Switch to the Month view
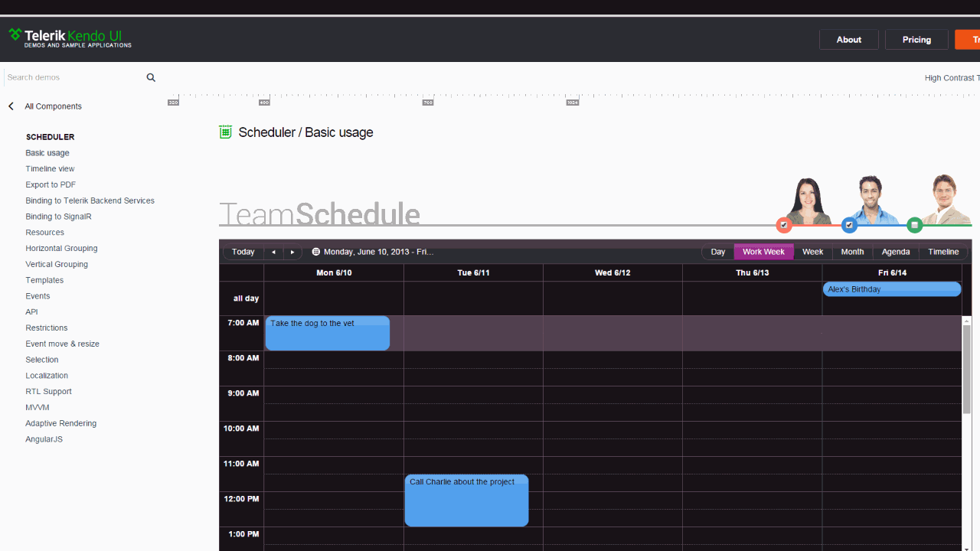 [x=852, y=252]
